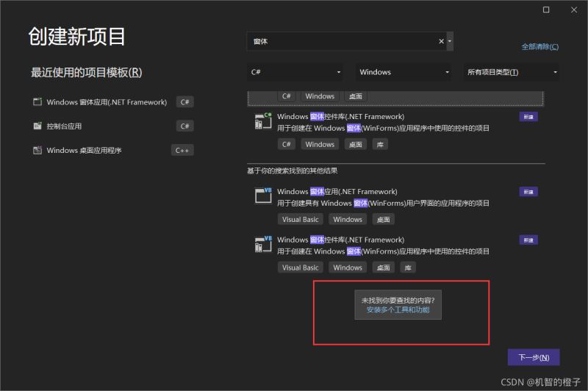The height and width of the screenshot is (391, 588).
Task: Click the 库 tag of the VB control library
Action: (408, 268)
